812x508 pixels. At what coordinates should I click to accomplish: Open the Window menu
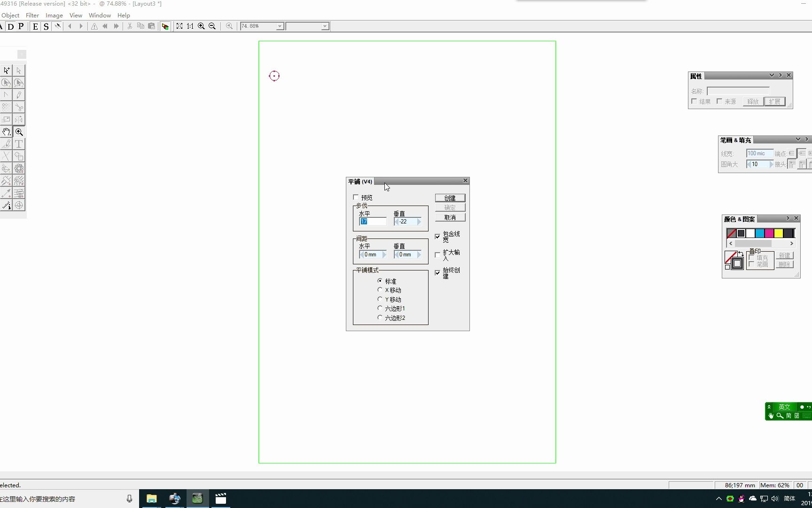(100, 16)
